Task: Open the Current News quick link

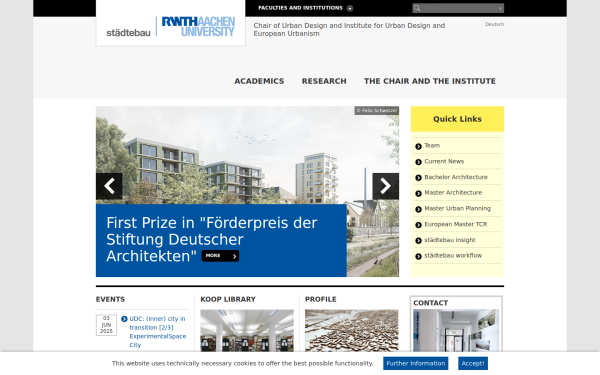Action: 444,161
